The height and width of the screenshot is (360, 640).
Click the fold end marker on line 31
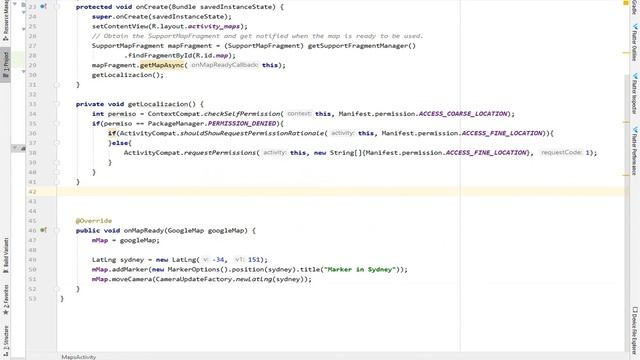(57, 84)
